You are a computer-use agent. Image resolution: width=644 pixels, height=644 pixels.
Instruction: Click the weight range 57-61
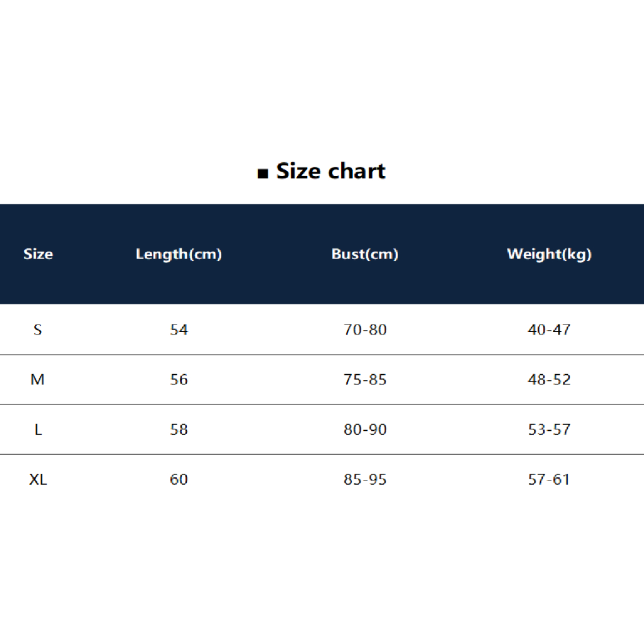pyautogui.click(x=549, y=480)
